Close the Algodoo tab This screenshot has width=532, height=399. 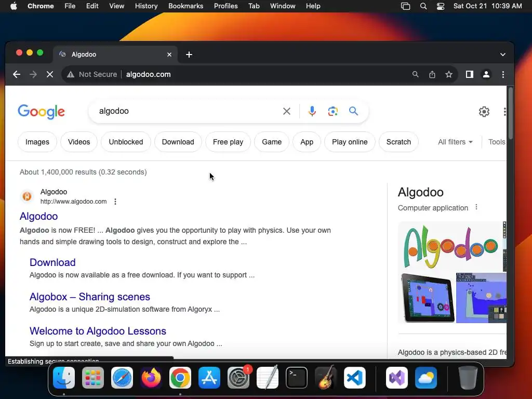point(169,54)
